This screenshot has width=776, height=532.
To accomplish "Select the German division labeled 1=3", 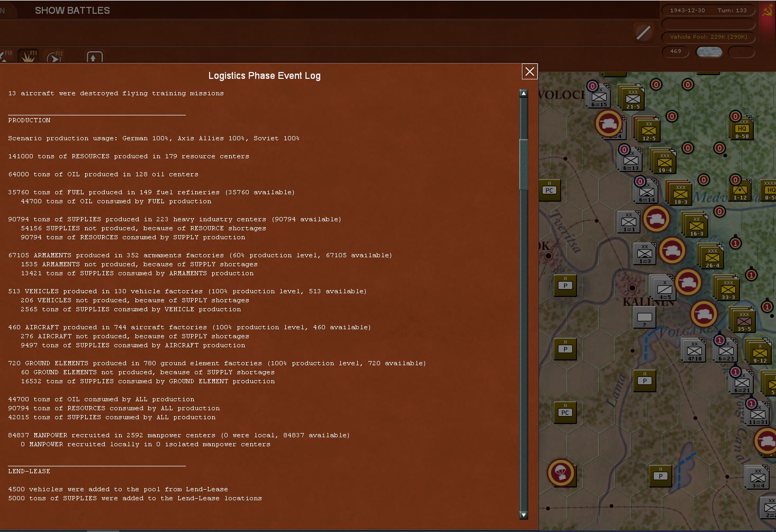I will point(645,254).
